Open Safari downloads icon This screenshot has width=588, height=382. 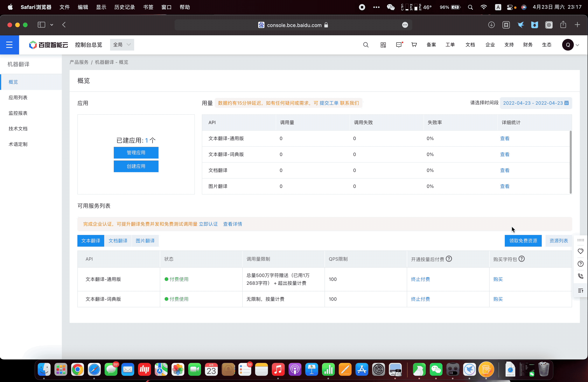(x=491, y=25)
